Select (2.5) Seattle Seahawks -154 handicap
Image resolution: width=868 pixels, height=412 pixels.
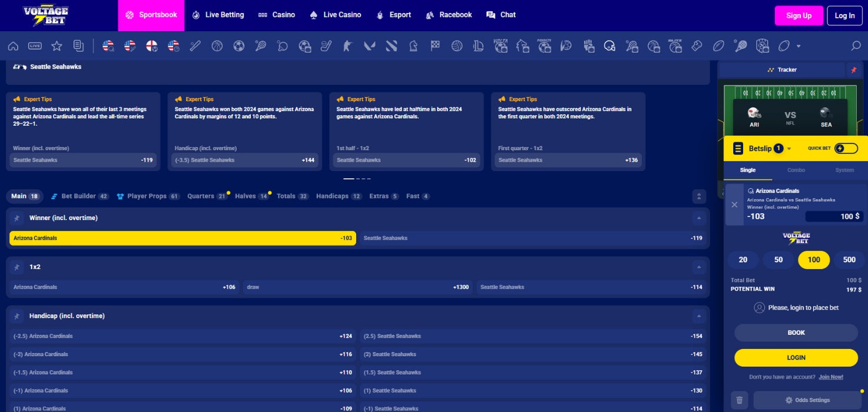click(x=533, y=336)
